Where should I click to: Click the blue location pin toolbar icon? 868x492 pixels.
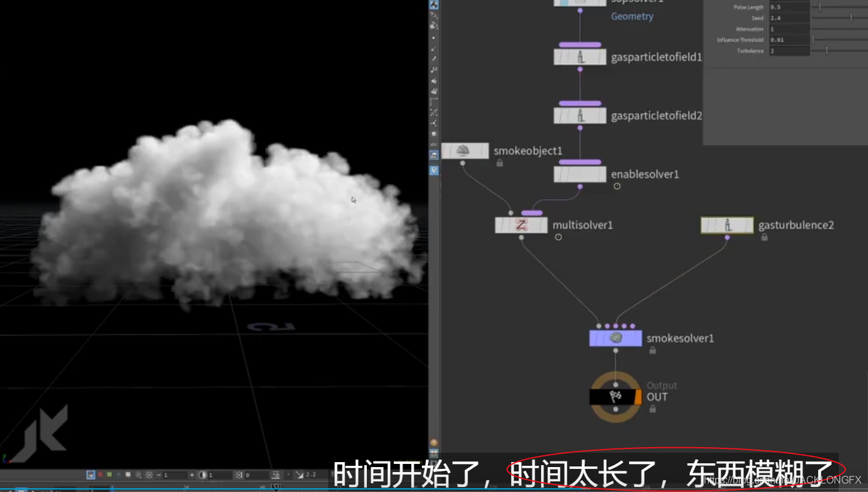coord(434,170)
